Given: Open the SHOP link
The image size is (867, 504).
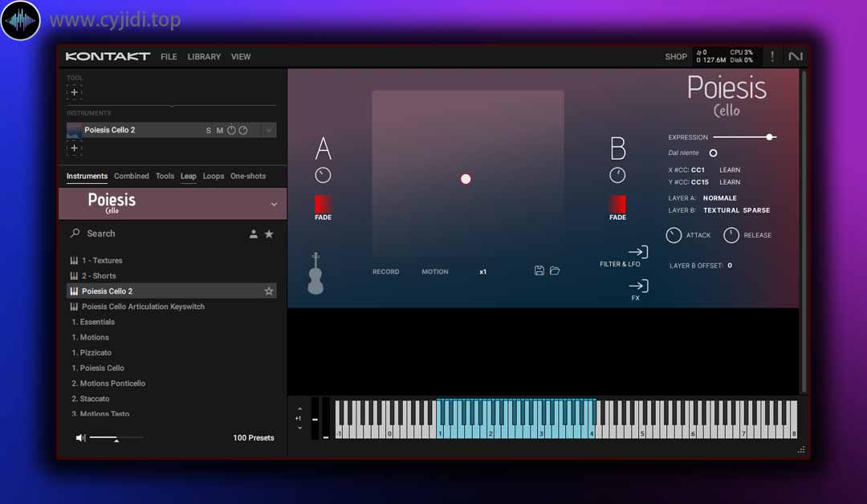Looking at the screenshot, I should [676, 57].
